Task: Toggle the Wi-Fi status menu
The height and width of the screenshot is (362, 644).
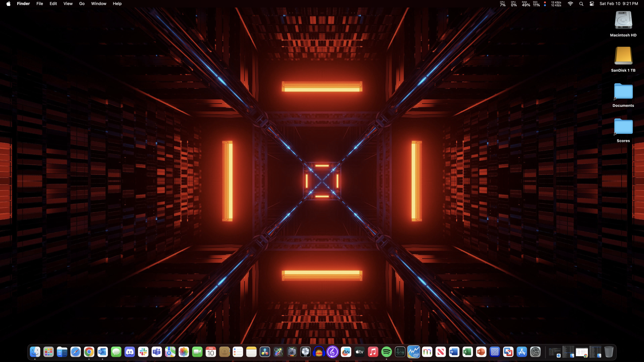Action: pyautogui.click(x=570, y=4)
